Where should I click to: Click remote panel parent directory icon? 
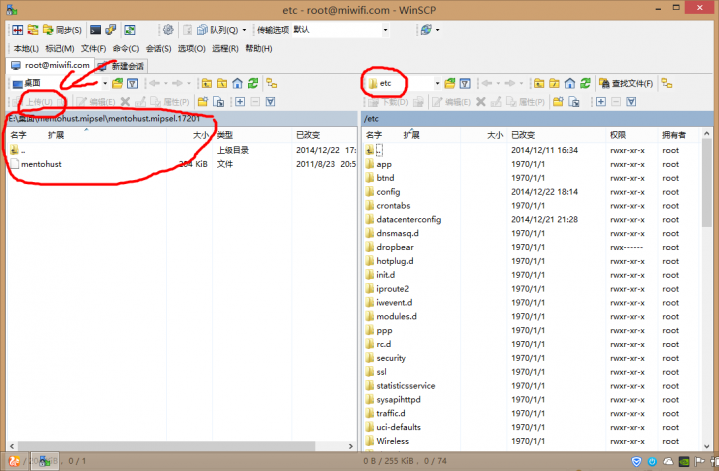pos(539,83)
